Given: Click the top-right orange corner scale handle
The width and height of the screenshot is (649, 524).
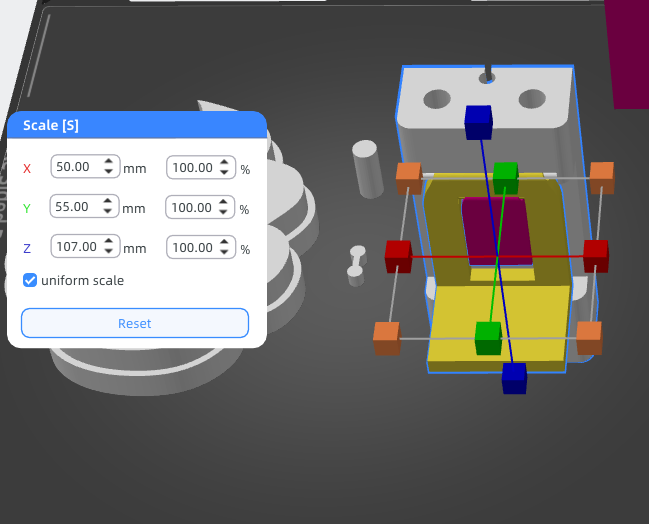Looking at the screenshot, I should coord(602,178).
